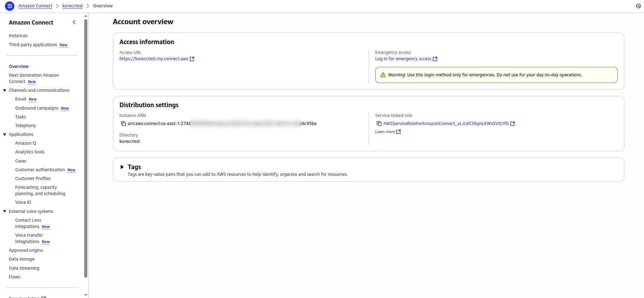Open Amazon Connect breadcrumb link
Screen dimensions: 644x298
tap(35, 6)
